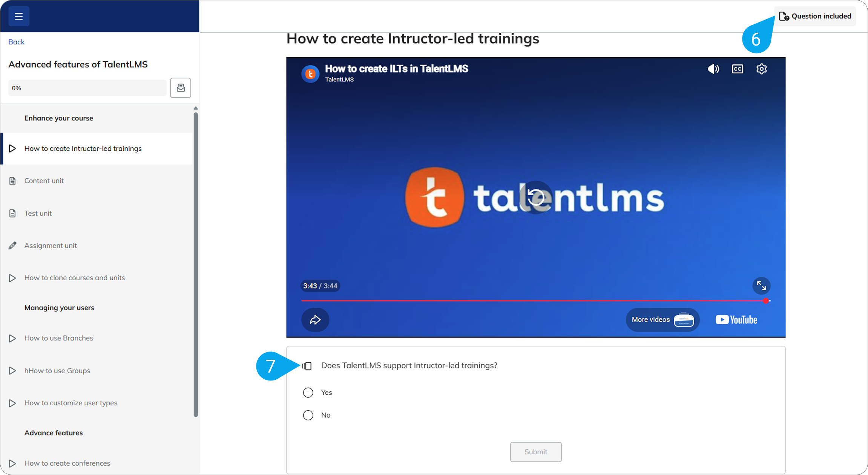Click play icon beside How to create conferences
This screenshot has width=868, height=475.
point(12,463)
